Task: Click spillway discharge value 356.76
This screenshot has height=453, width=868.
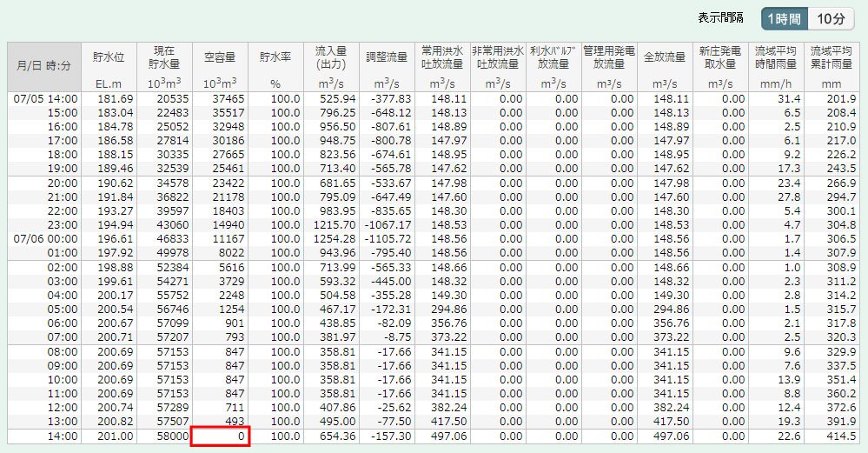Action: (x=448, y=323)
